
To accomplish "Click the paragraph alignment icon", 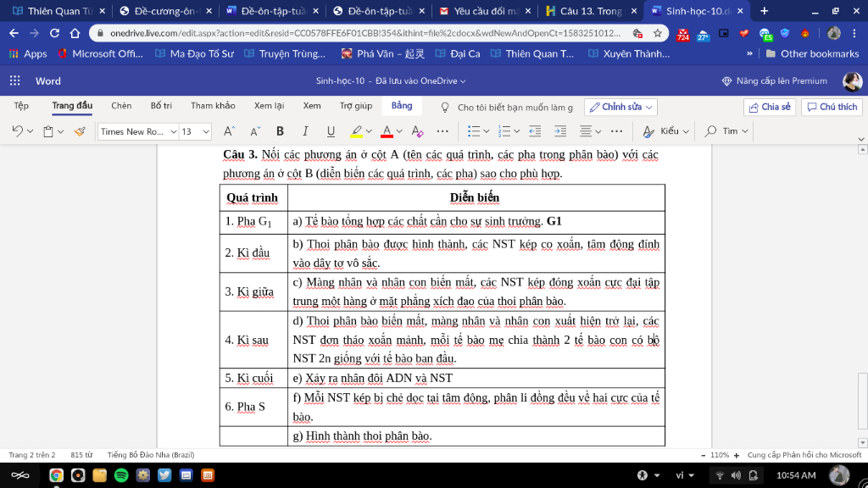I will (586, 131).
